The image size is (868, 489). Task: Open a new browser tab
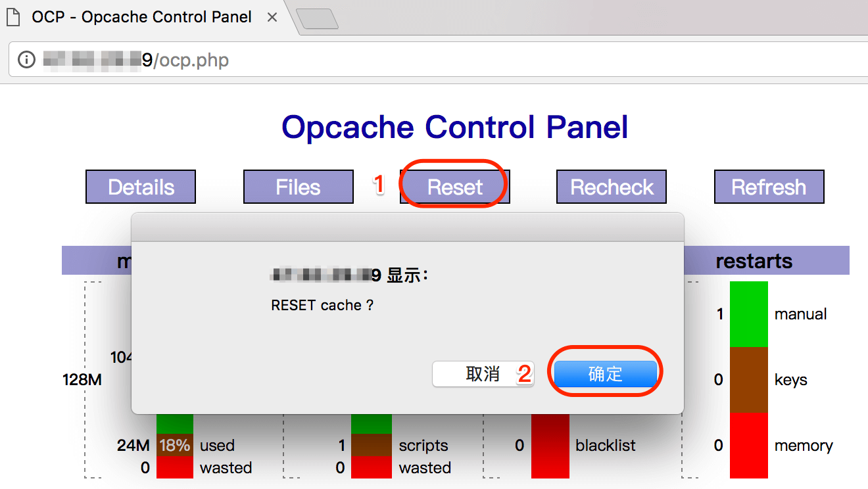coord(318,19)
